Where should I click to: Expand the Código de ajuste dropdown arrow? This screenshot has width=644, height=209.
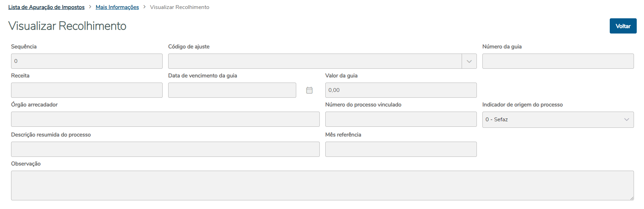469,61
